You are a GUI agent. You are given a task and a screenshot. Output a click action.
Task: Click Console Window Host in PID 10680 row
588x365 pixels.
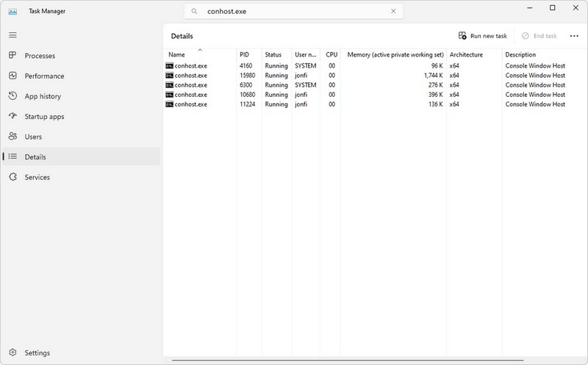click(535, 95)
